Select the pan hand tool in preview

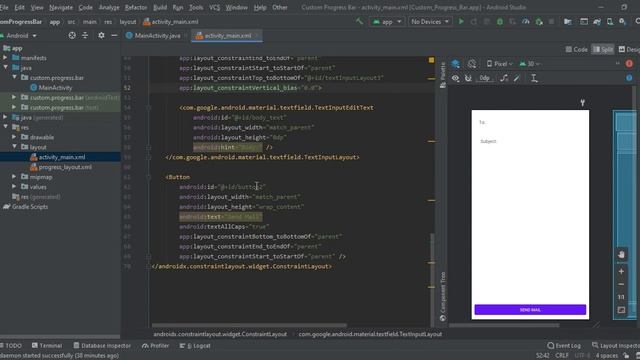pos(621,255)
